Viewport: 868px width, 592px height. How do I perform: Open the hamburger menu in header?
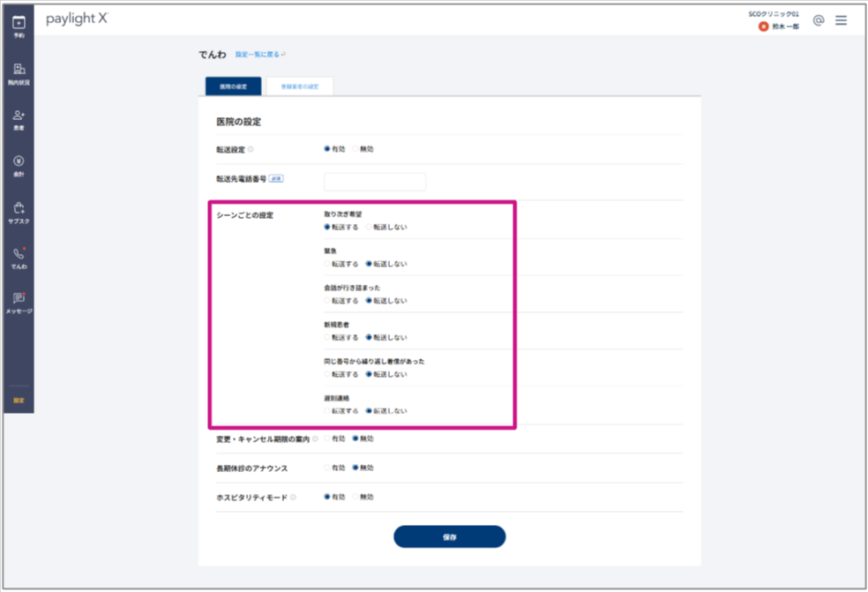pos(841,20)
